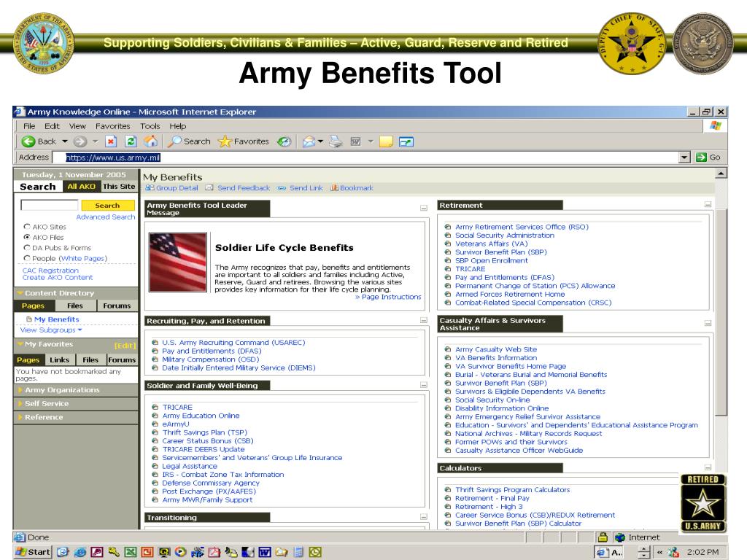The width and height of the screenshot is (747, 560).
Task: Open the Address bar dropdown arrow
Action: [684, 157]
